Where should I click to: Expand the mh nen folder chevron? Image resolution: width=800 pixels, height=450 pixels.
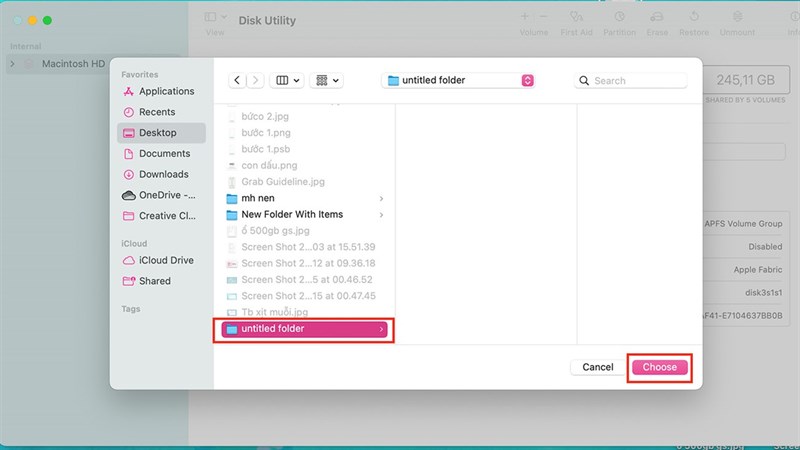(x=381, y=198)
